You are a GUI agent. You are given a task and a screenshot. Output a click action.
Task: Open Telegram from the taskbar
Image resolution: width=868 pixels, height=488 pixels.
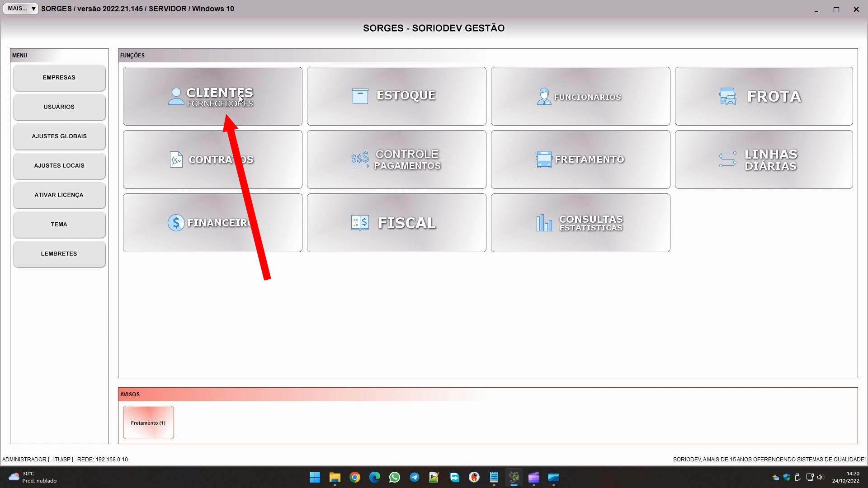[415, 477]
